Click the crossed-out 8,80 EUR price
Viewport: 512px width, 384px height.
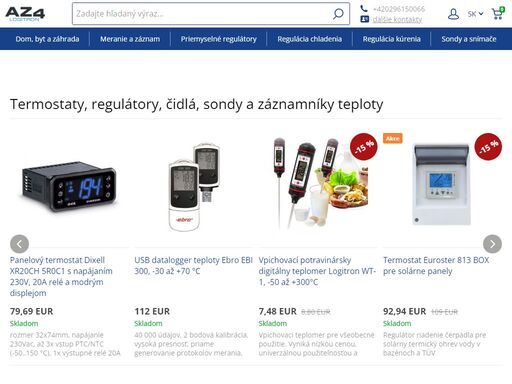pyautogui.click(x=316, y=312)
